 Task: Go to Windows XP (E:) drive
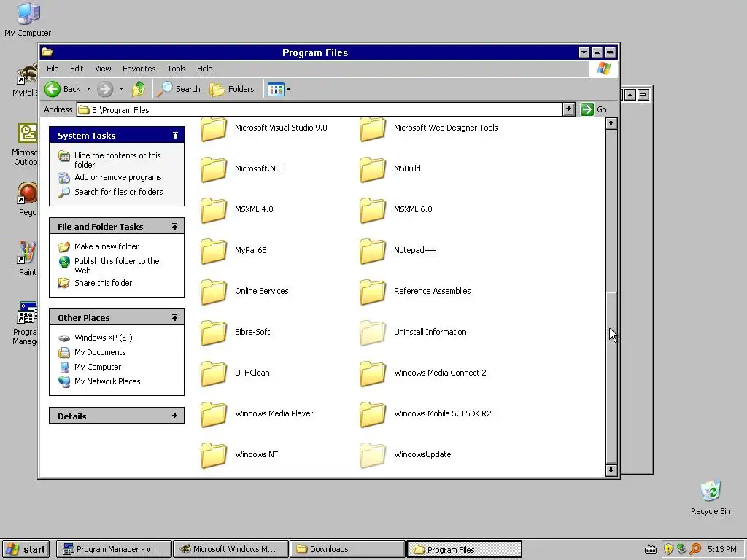tap(104, 338)
